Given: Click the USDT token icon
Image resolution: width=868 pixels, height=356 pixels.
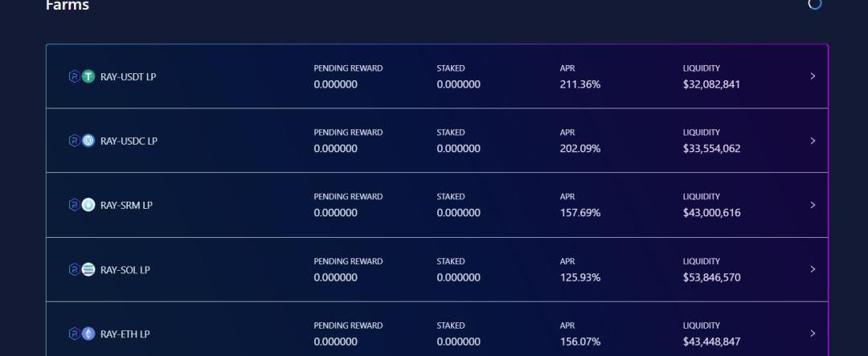Looking at the screenshot, I should 88,76.
